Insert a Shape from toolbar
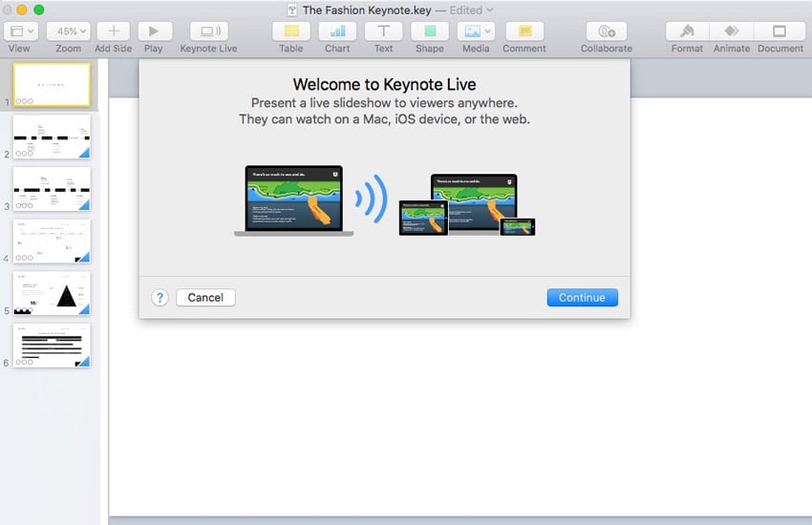The height and width of the screenshot is (525, 812). tap(429, 31)
